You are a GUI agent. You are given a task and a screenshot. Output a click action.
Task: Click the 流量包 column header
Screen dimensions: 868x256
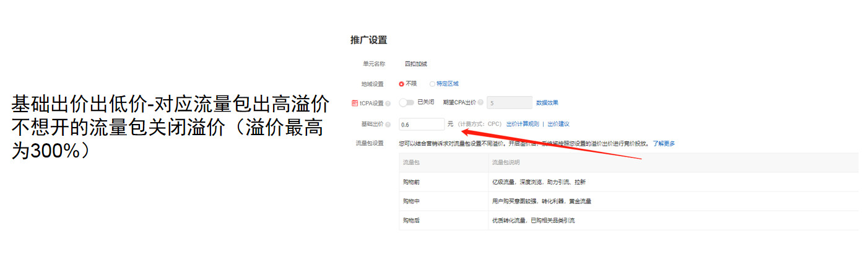(x=411, y=162)
